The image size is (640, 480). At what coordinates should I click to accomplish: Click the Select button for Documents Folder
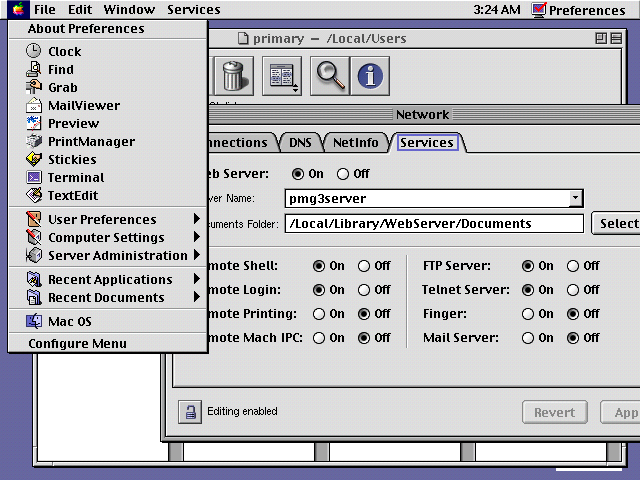click(x=617, y=223)
